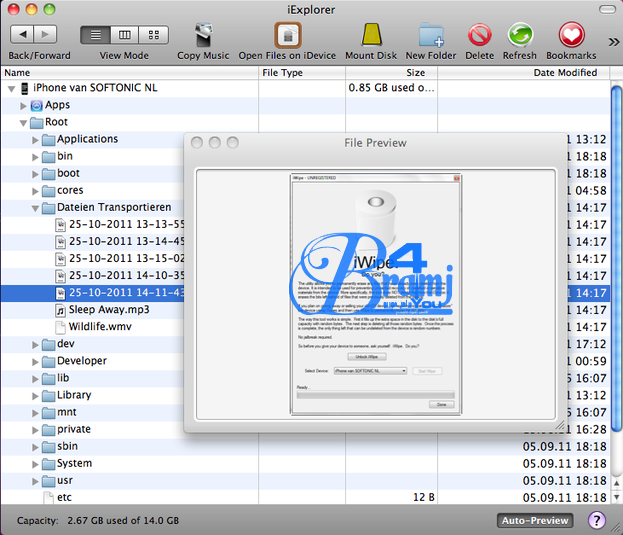Click the 12 B size value
623x535 pixels.
424,497
